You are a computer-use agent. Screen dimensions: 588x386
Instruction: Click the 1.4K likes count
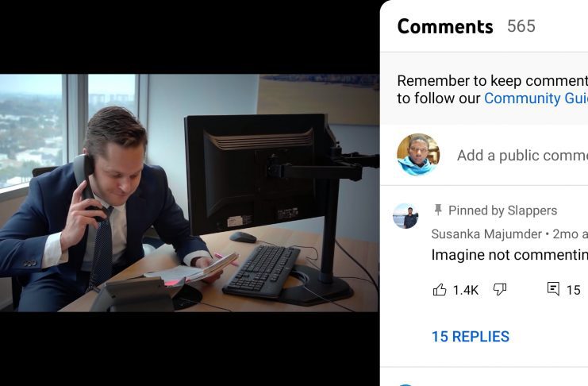[466, 290]
